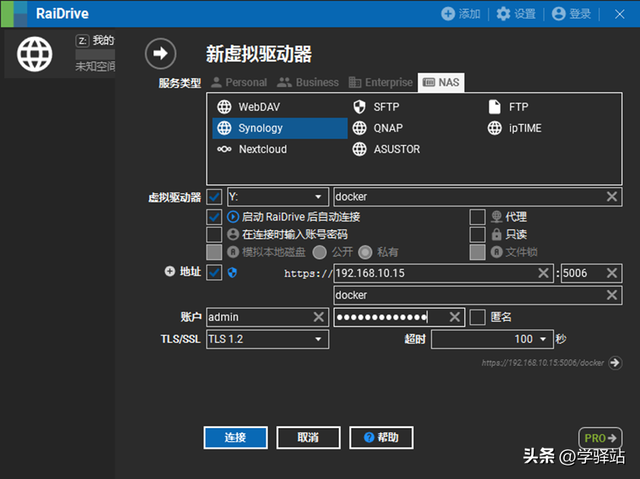Click the PRO upgrade button
Viewport: 640px width, 479px height.
[x=600, y=438]
